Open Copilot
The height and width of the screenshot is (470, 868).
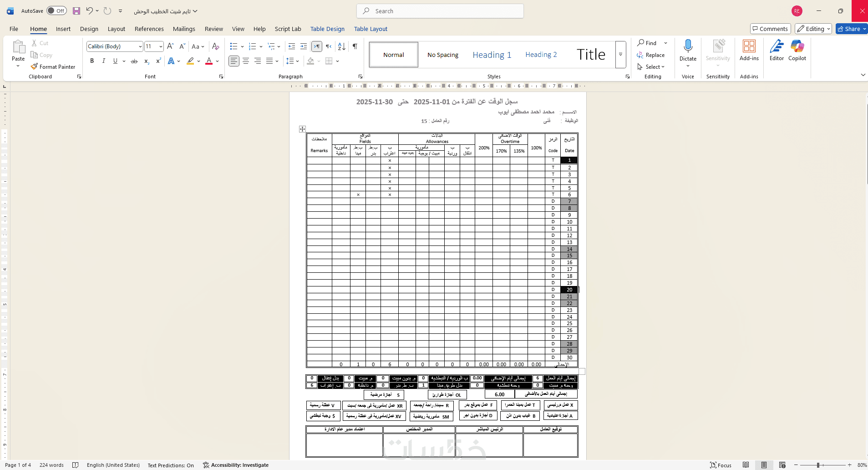pyautogui.click(x=797, y=50)
